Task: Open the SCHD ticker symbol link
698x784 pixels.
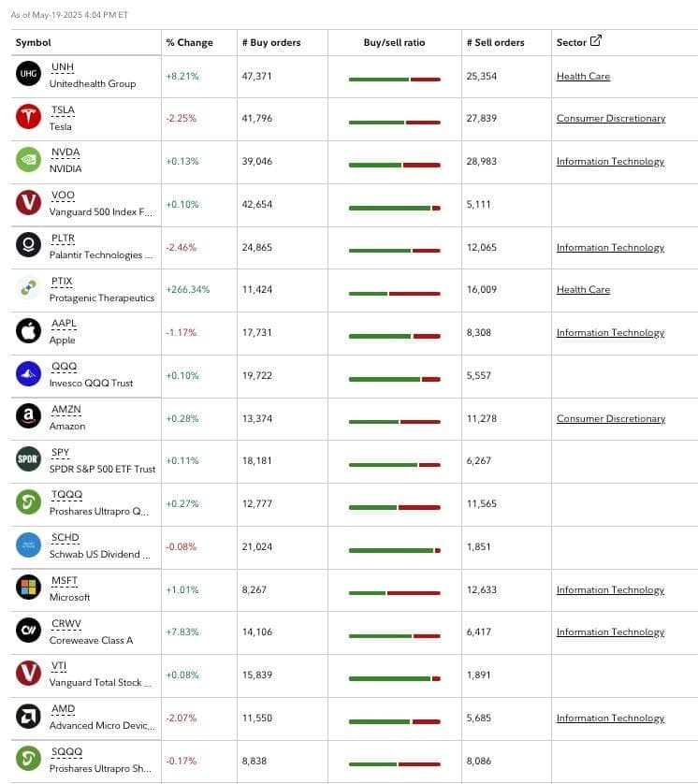Action: (x=65, y=538)
